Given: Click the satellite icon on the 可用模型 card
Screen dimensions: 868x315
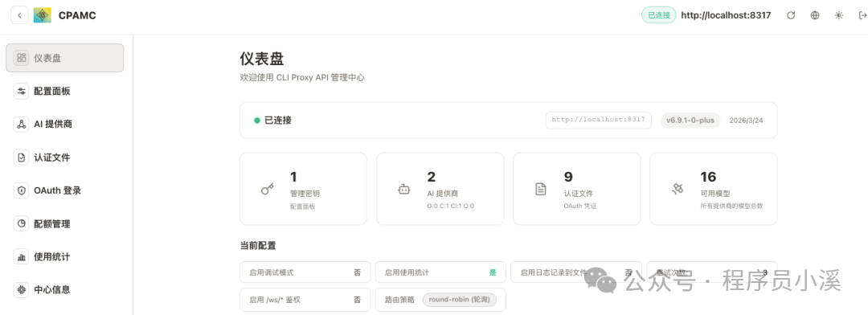Looking at the screenshot, I should 677,190.
